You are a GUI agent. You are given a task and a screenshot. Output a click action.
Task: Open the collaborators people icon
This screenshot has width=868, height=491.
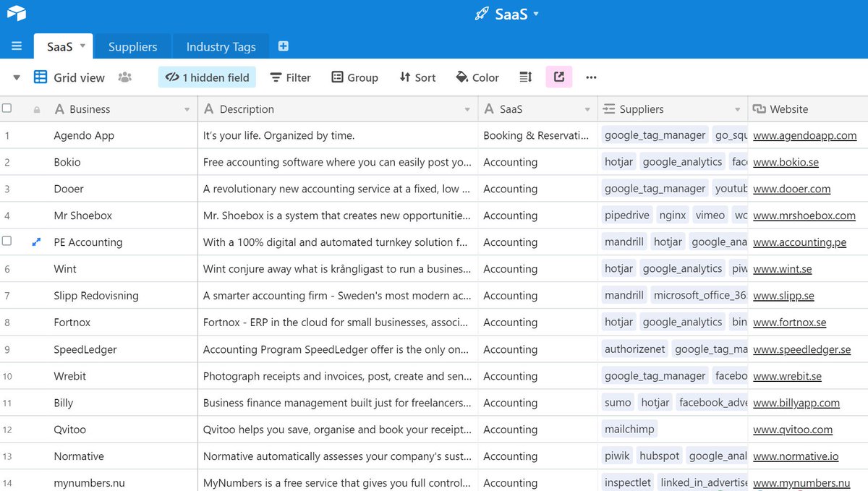[125, 77]
